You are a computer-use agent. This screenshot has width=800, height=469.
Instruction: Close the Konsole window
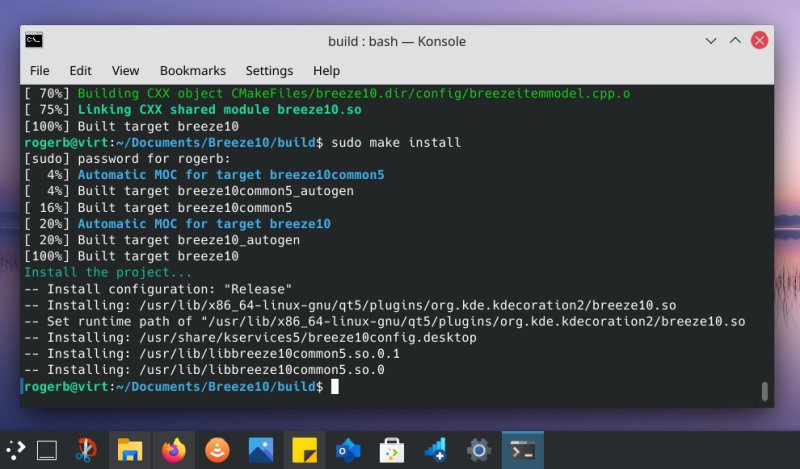pos(759,40)
